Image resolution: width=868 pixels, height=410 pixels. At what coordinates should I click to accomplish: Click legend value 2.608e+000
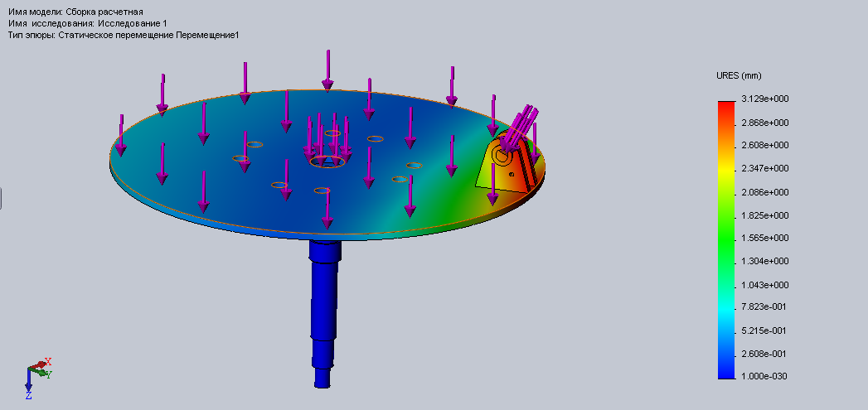[x=764, y=145]
